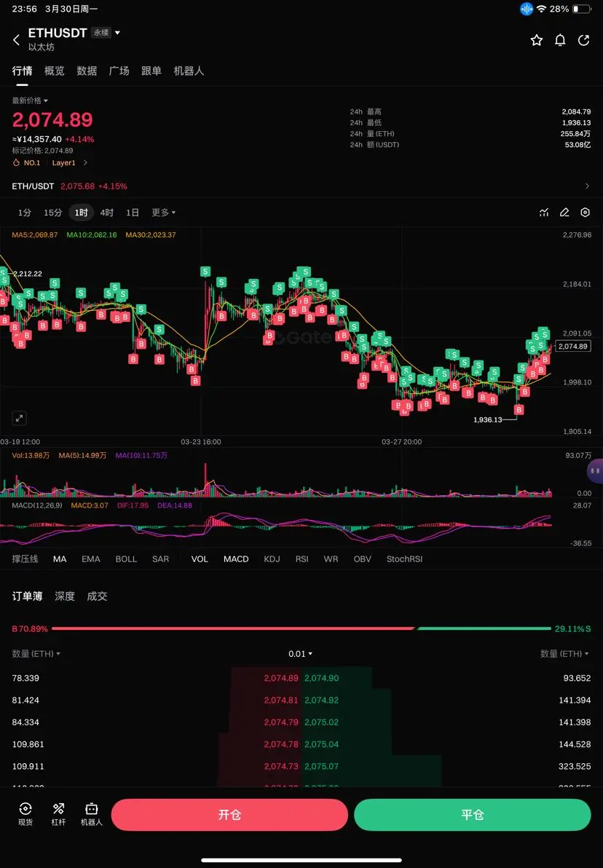This screenshot has height=868, width=603.
Task: Open the 0.01 price precision dropdown
Action: pyautogui.click(x=300, y=654)
